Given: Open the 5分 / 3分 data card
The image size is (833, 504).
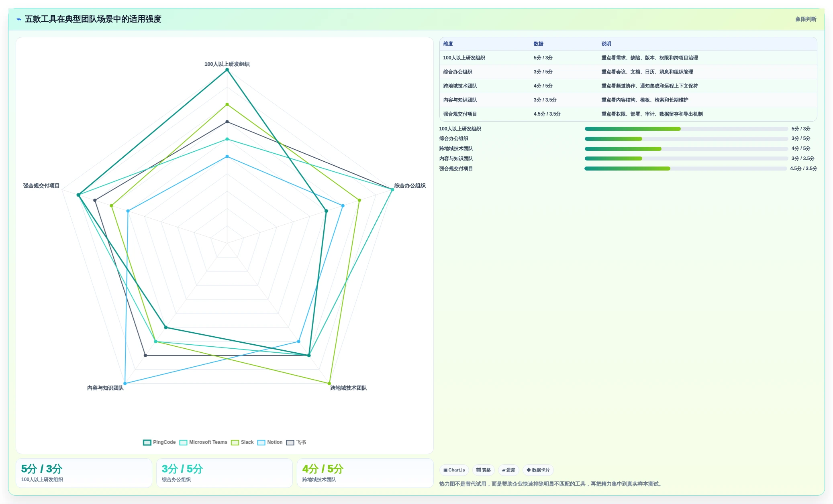Looking at the screenshot, I should click(x=84, y=473).
